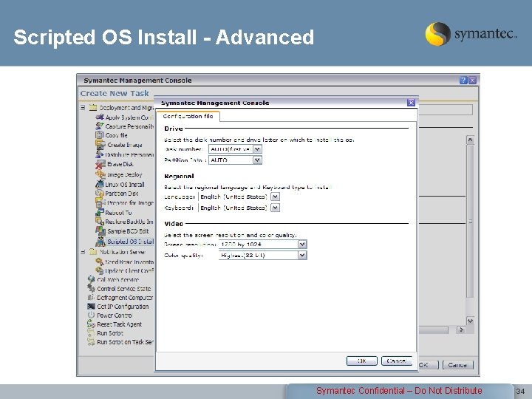The height and width of the screenshot is (399, 532).
Task: Click the Call Web Service icon
Action: [x=91, y=279]
